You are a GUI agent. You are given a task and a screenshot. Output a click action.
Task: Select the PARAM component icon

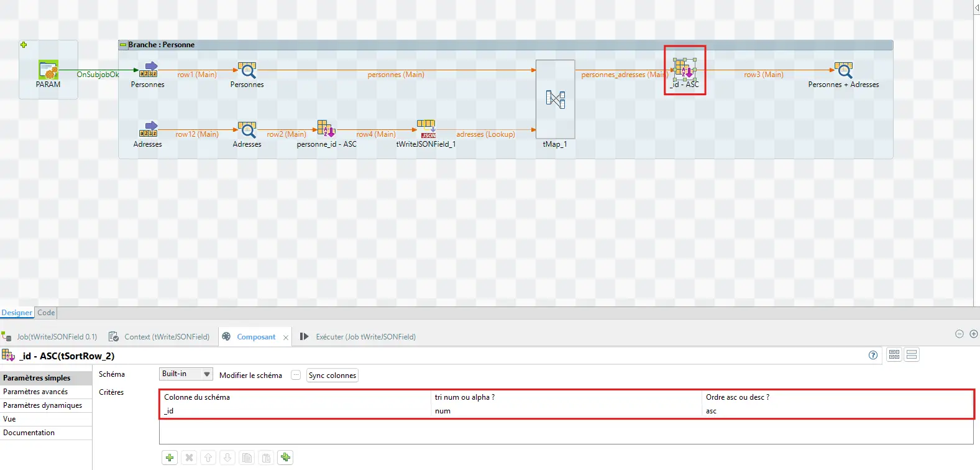click(x=48, y=70)
